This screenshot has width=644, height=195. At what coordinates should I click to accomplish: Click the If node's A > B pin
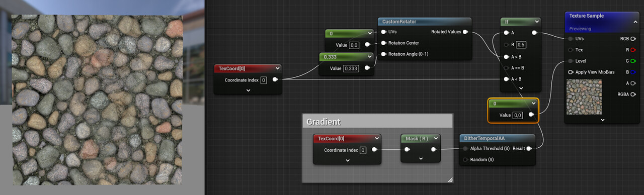(x=507, y=56)
